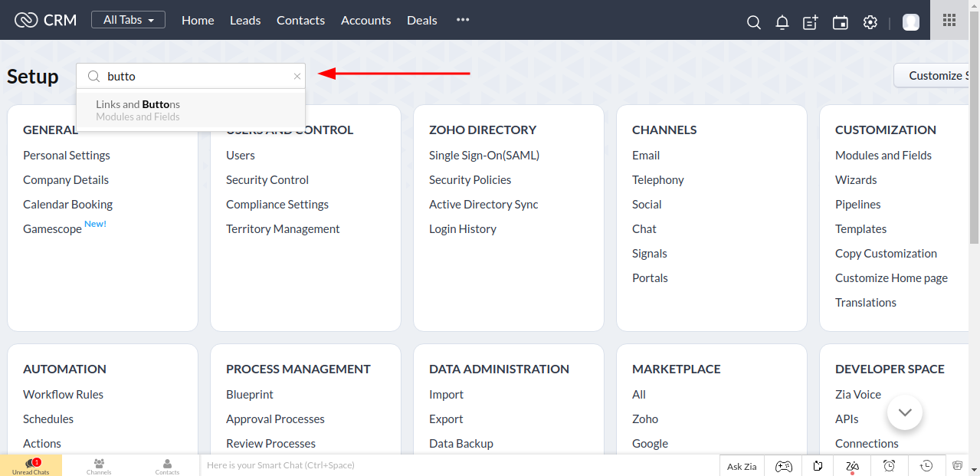
Task: Select Links and Buttons search suggestion
Action: pyautogui.click(x=191, y=110)
